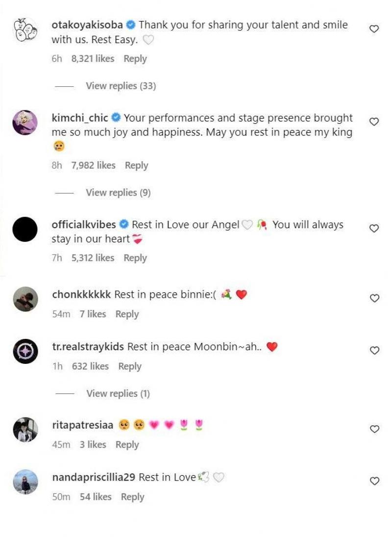Open tr.realstraykids username link
392x537 pixels.
pos(88,347)
